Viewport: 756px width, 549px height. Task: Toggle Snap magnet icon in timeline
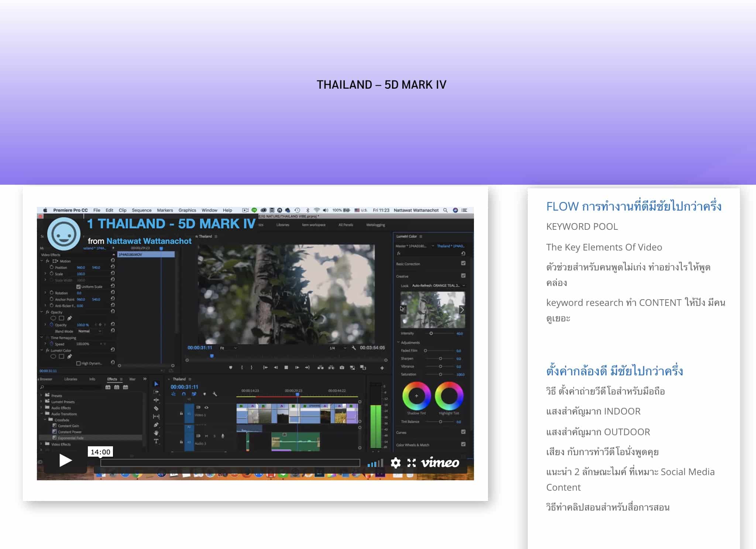point(183,394)
